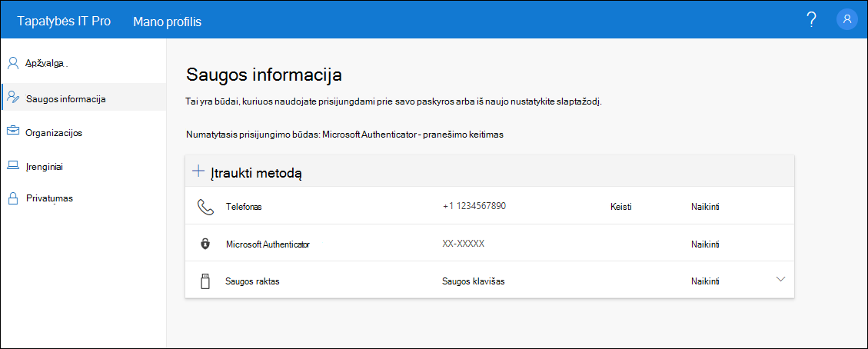This screenshot has height=349, width=868.
Task: Click Naikinti in the Telefonas row
Action: coord(705,207)
